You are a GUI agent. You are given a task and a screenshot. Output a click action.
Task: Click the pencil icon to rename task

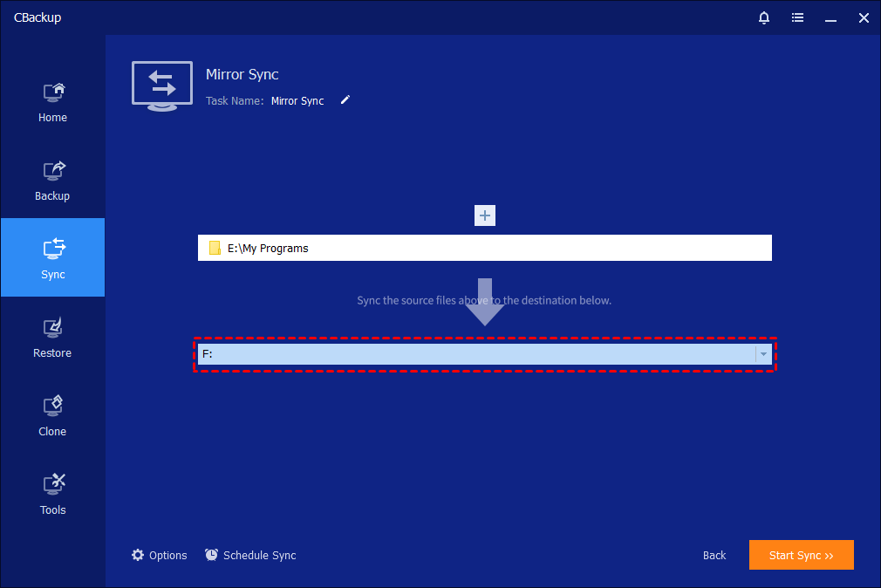[345, 100]
